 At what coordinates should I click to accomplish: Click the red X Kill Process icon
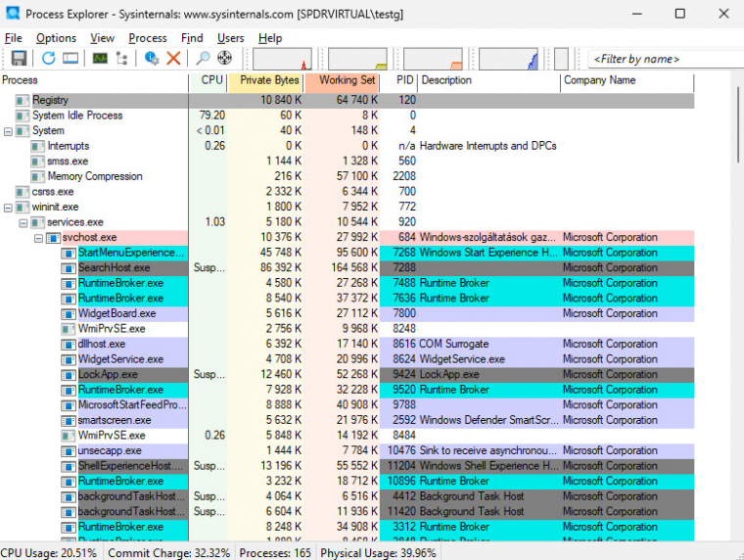click(x=173, y=59)
